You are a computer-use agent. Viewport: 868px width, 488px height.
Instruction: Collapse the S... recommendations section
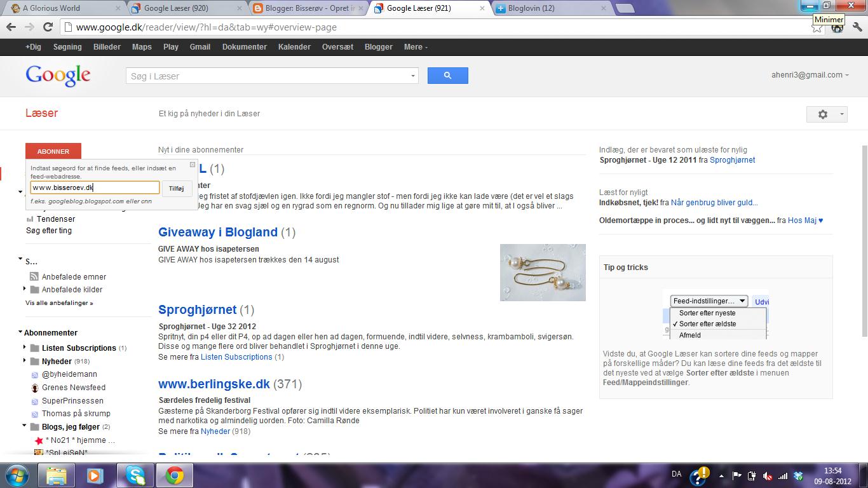coord(21,261)
